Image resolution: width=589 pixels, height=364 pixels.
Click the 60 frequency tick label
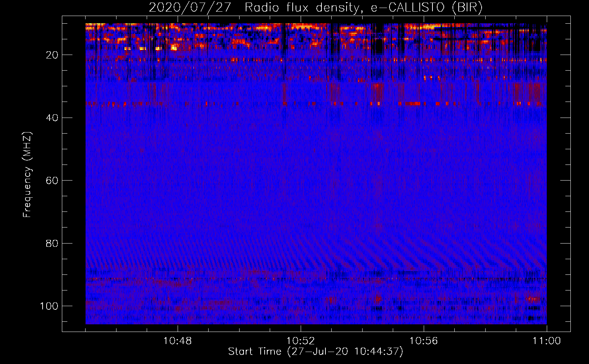tap(52, 181)
